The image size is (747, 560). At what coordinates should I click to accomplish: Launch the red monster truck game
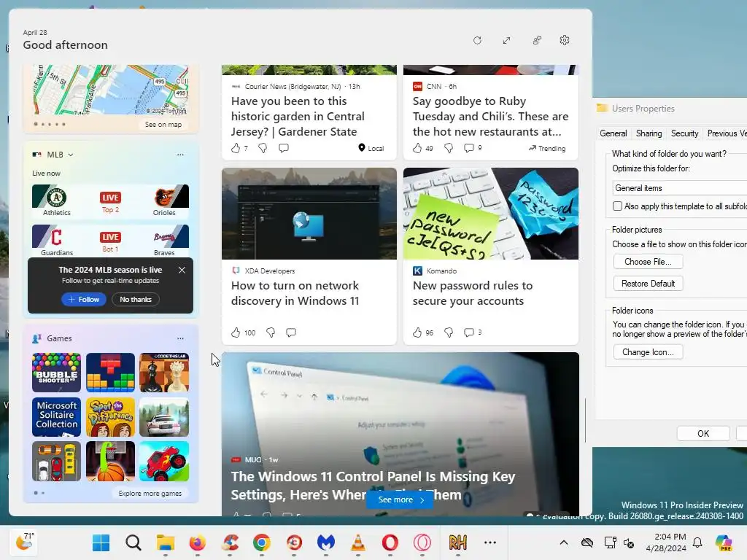[x=164, y=462]
